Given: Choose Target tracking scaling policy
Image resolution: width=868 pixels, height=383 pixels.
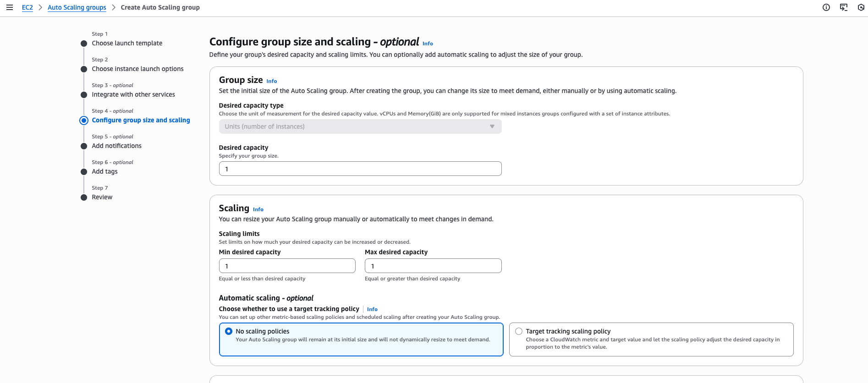Looking at the screenshot, I should click(519, 331).
